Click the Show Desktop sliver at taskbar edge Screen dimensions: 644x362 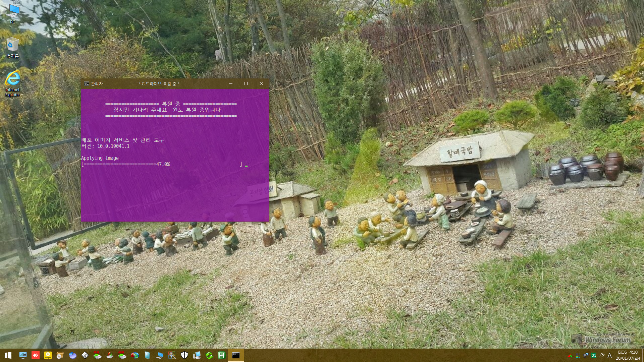pos(643,355)
